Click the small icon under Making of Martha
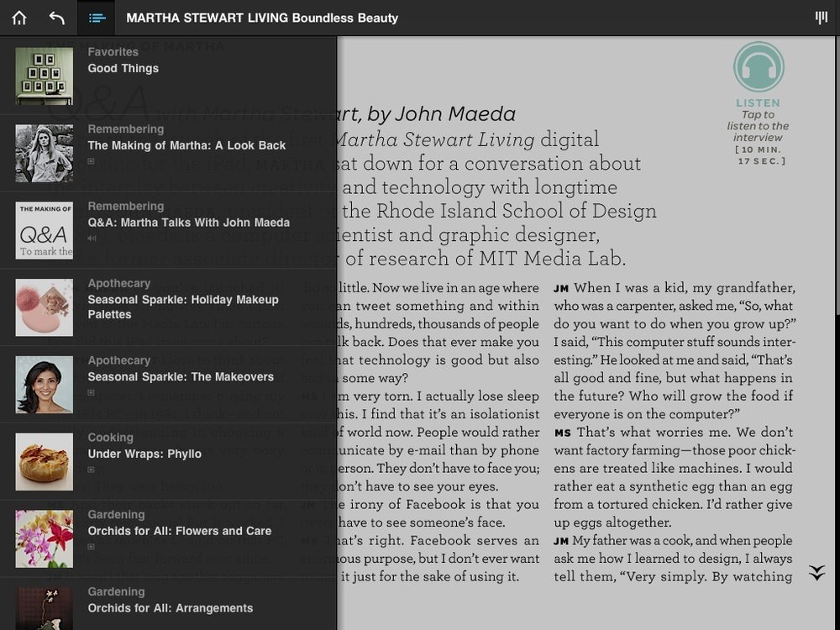 point(92,160)
